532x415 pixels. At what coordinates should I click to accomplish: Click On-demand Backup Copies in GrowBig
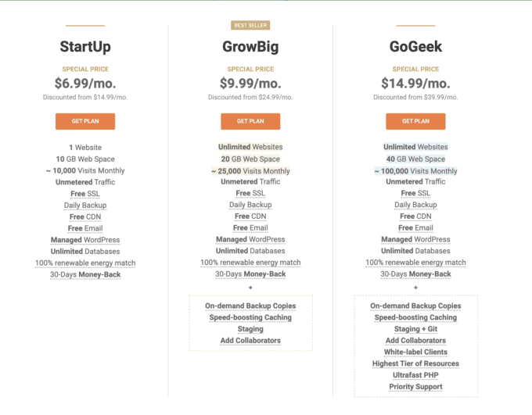[x=250, y=306]
